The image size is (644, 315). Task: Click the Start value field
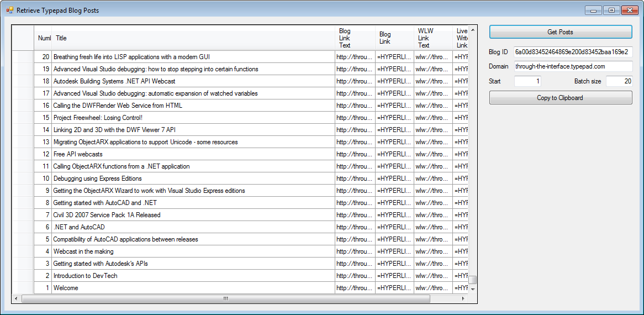(527, 81)
